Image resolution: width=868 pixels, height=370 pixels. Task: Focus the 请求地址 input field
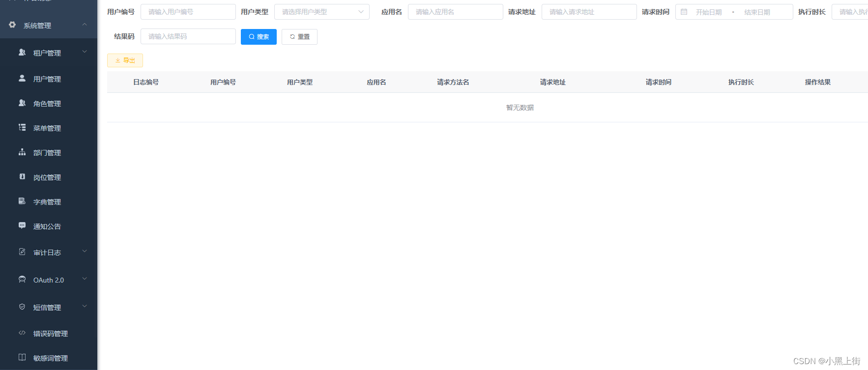click(x=589, y=12)
